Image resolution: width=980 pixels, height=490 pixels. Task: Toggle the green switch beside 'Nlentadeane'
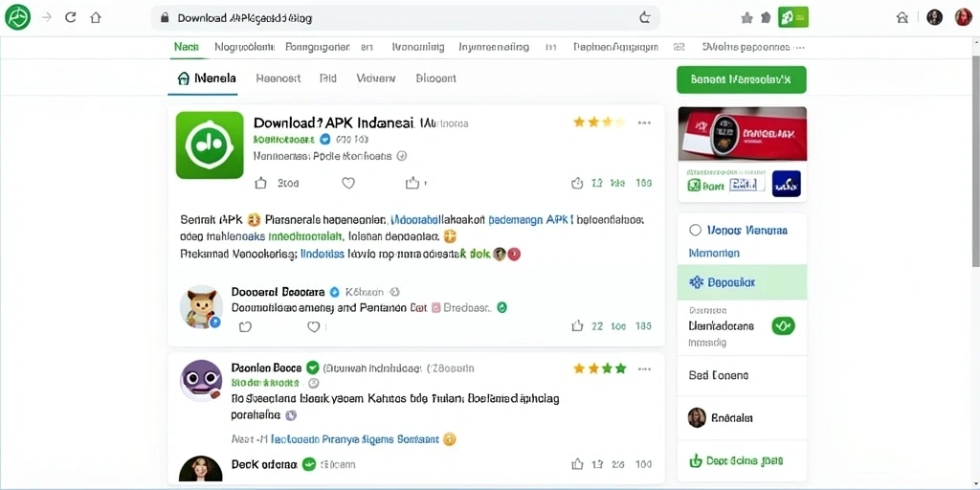click(783, 325)
